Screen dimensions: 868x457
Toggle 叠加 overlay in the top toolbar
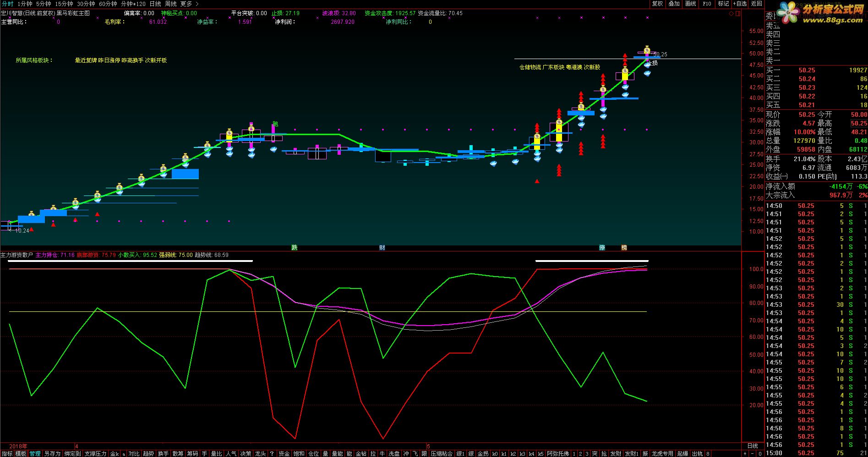pos(674,4)
